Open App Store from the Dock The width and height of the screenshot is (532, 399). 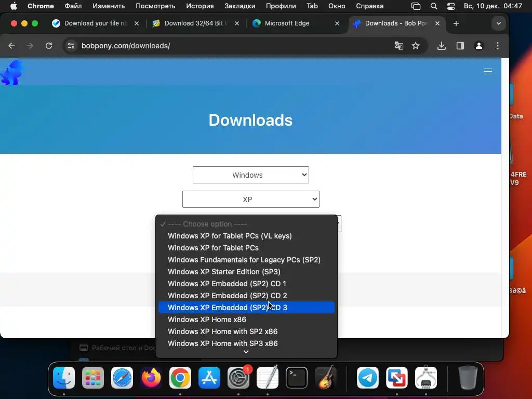pos(209,378)
